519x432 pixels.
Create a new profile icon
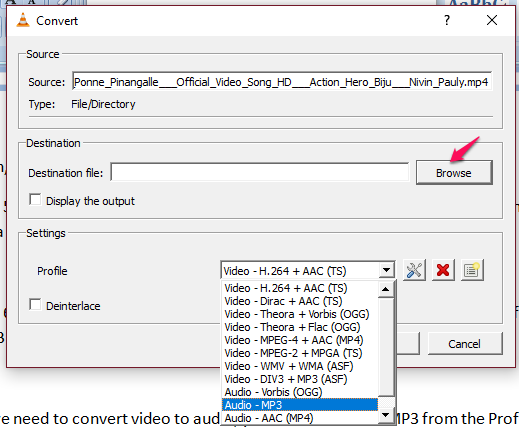tap(472, 270)
